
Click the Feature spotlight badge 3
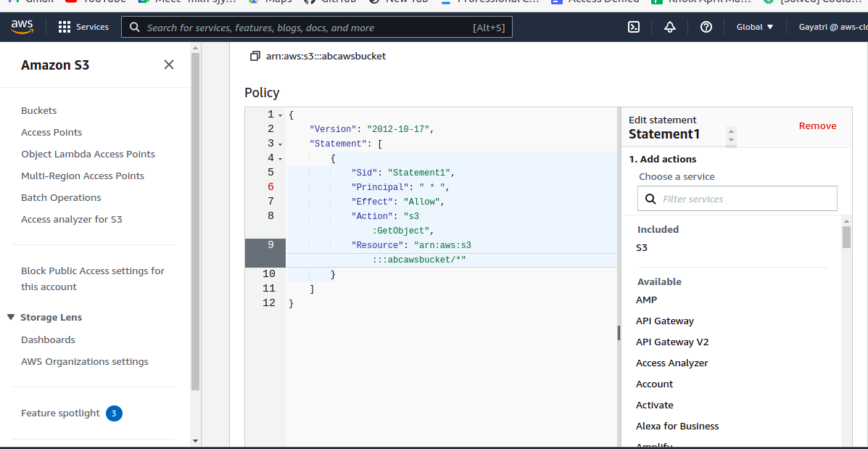click(114, 413)
